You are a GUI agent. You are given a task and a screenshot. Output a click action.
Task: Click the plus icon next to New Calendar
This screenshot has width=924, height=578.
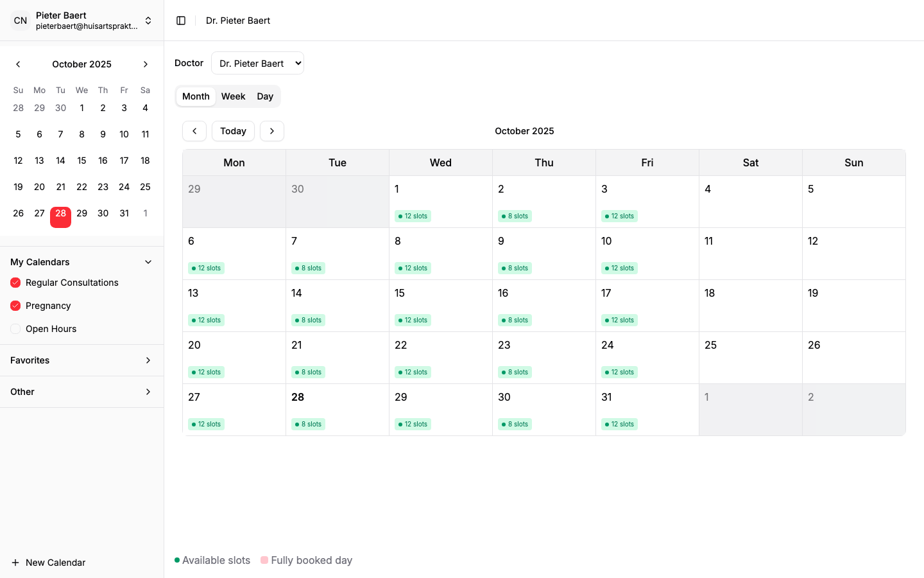tap(14, 563)
